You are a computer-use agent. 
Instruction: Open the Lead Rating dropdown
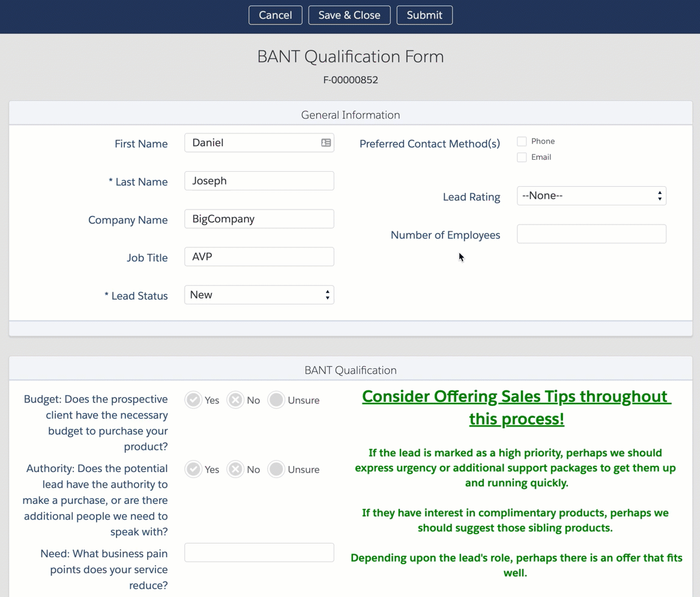pyautogui.click(x=591, y=196)
